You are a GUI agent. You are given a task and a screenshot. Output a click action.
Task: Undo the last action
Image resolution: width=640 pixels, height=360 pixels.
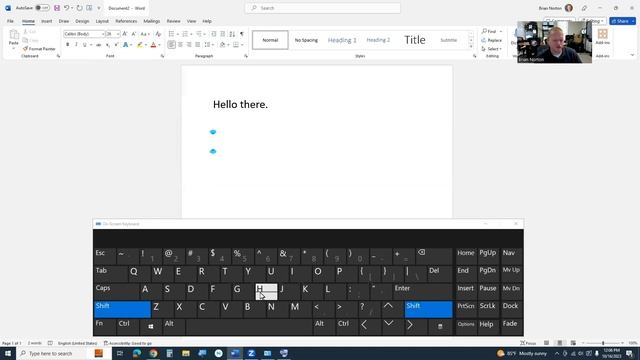pyautogui.click(x=67, y=8)
